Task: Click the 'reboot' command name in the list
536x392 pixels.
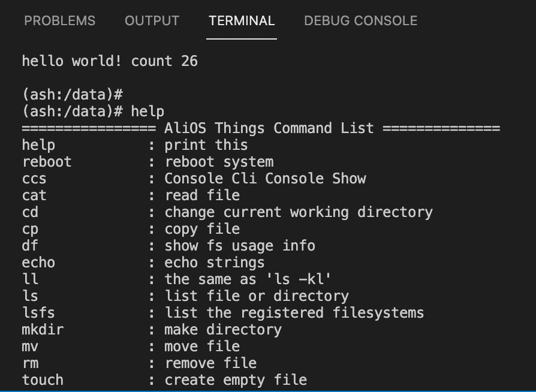Action: (47, 162)
